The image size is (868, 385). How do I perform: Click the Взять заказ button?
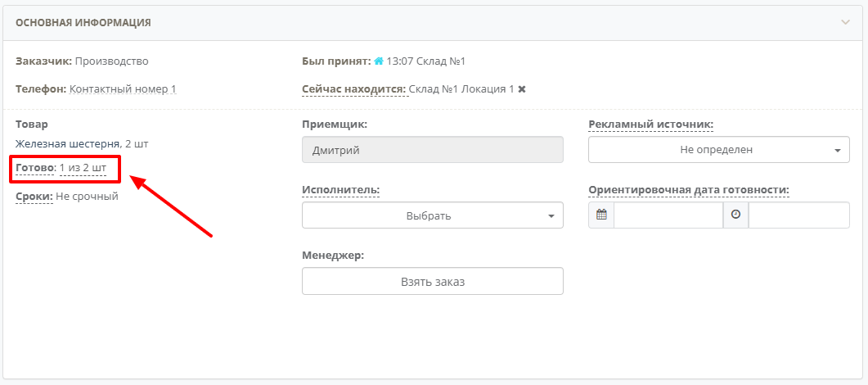pos(432,282)
